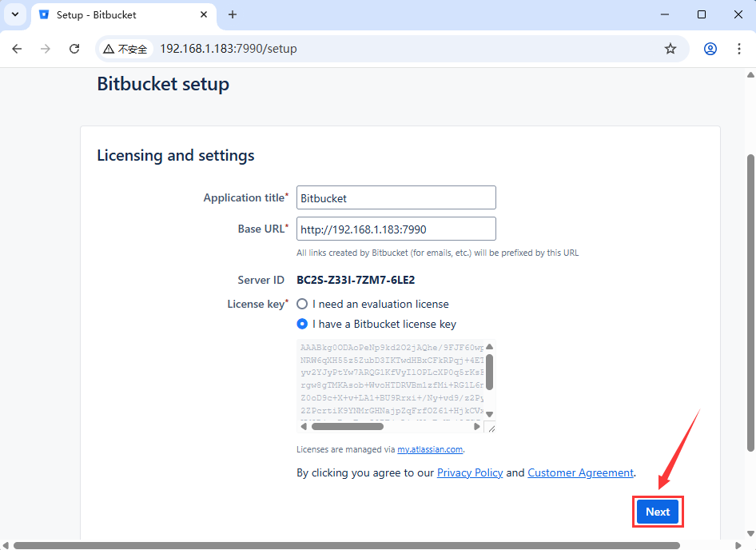
Task: Select the Setup - Bitbucket tab
Action: (125, 15)
